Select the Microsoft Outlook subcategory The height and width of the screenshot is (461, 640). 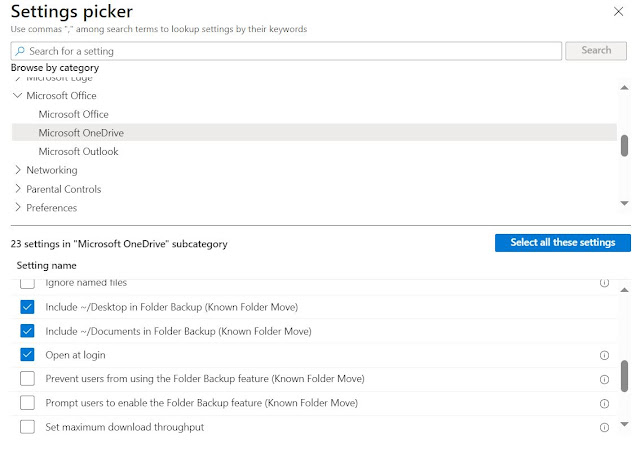coord(78,151)
